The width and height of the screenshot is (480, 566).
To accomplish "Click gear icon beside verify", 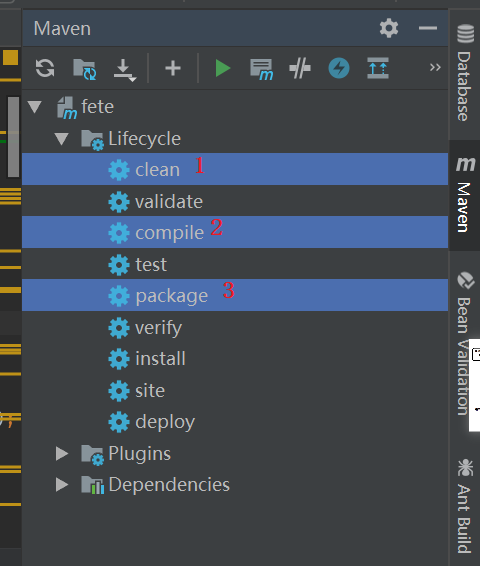I will point(119,328).
